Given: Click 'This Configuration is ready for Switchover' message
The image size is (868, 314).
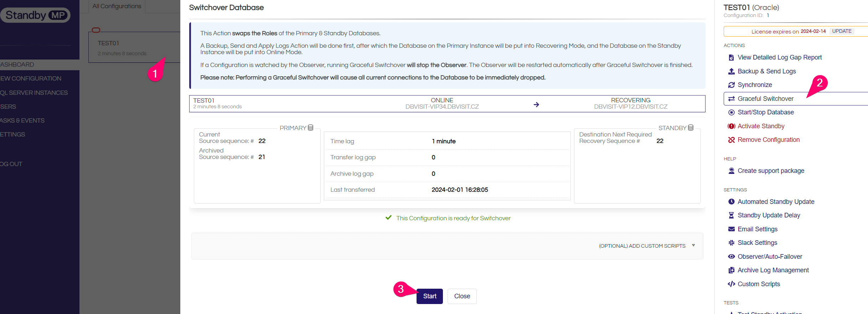Looking at the screenshot, I should tap(453, 218).
